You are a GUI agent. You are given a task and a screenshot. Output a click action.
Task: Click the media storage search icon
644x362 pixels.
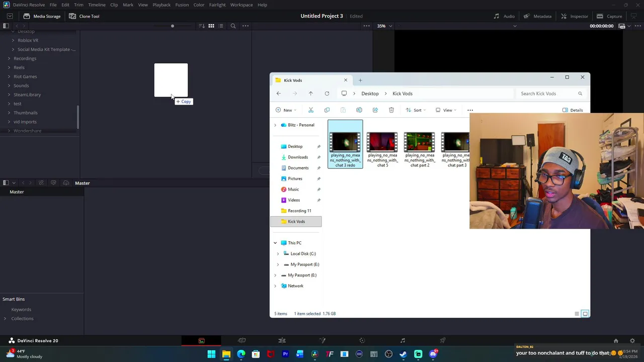233,26
